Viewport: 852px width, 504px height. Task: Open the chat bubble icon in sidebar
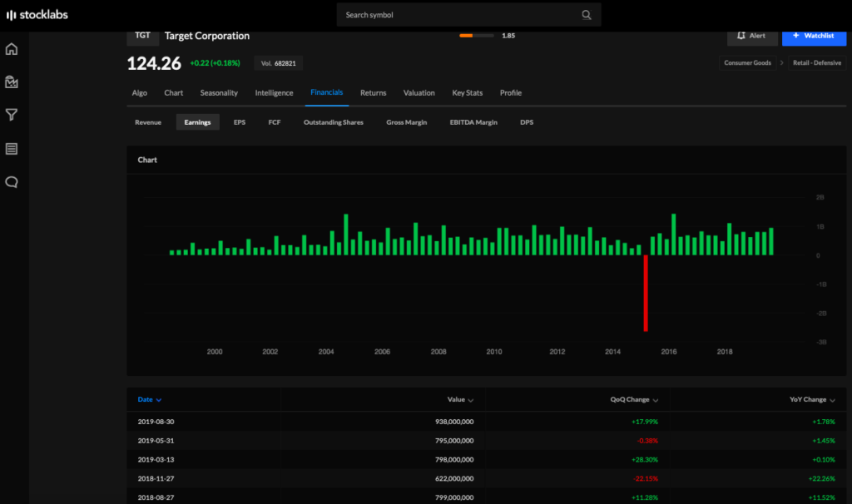12,182
